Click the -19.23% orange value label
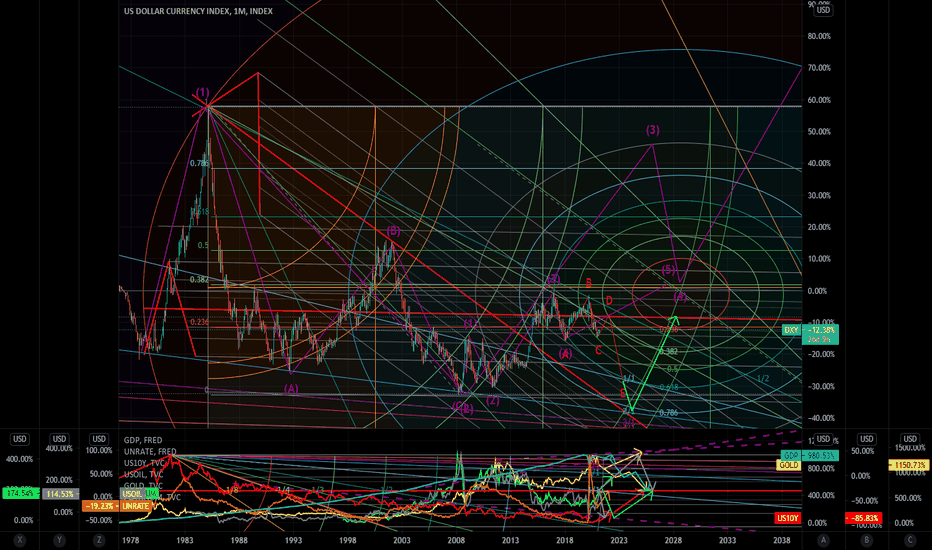This screenshot has height=550, width=932. [100, 506]
